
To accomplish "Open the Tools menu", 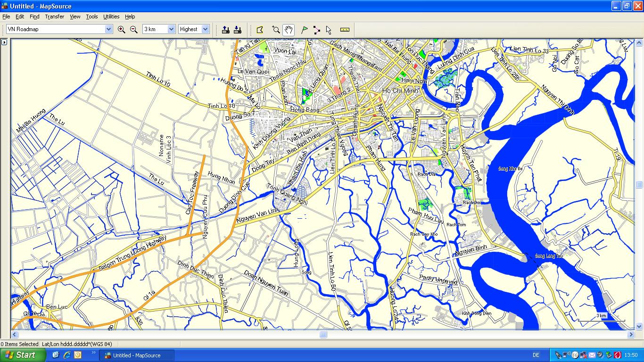I will point(92,16).
